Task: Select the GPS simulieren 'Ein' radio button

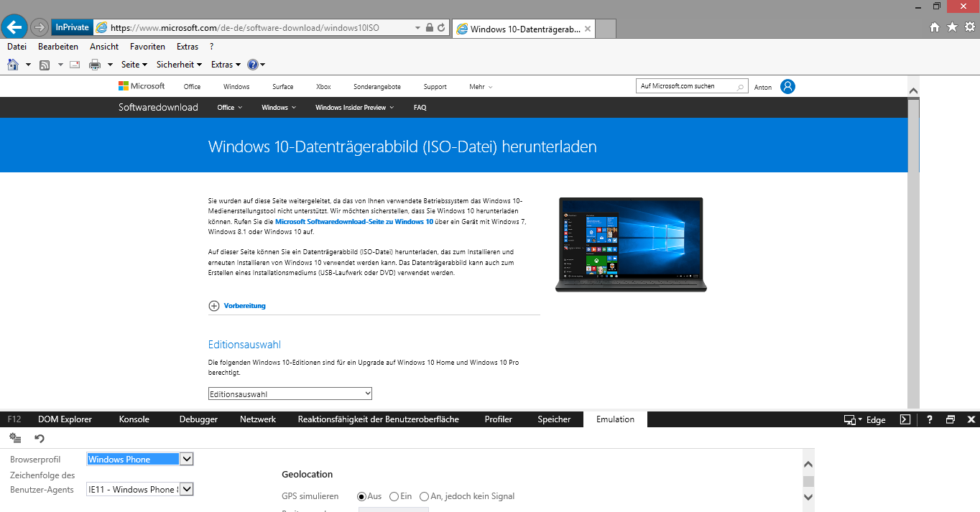Action: tap(394, 496)
